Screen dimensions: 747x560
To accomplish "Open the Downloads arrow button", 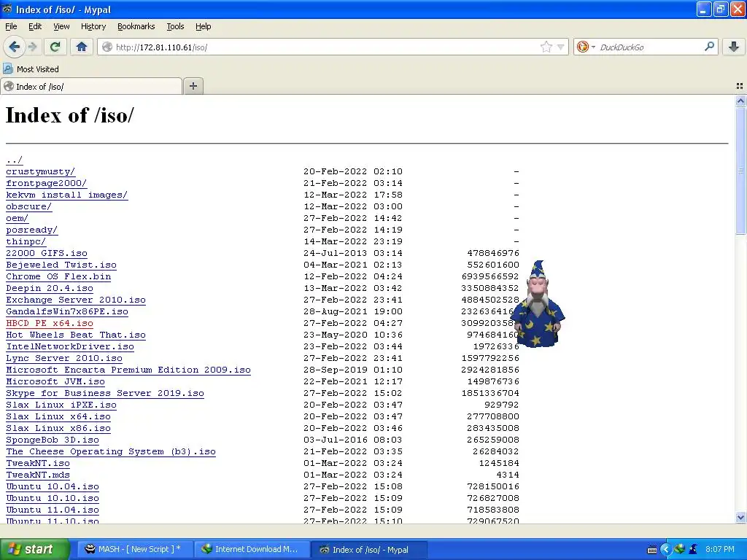I will (734, 47).
